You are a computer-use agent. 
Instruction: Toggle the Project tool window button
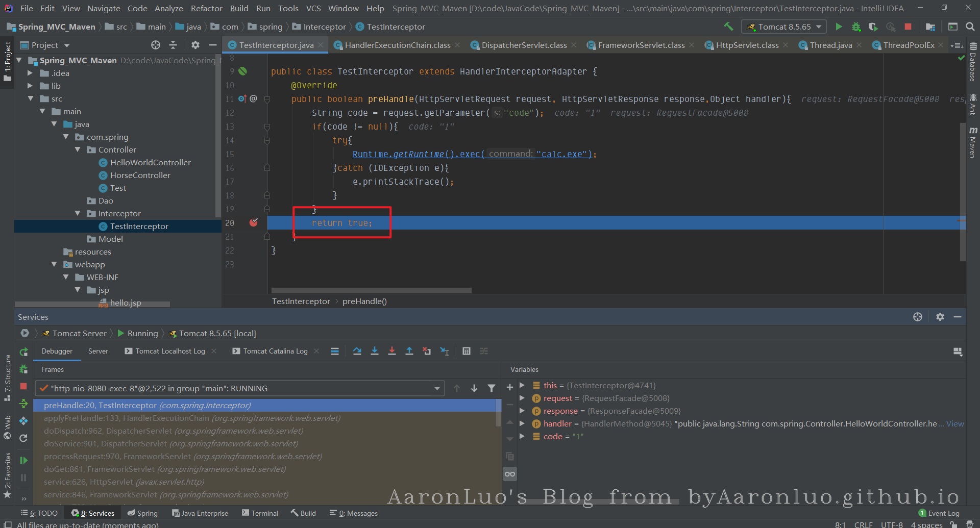(x=7, y=62)
